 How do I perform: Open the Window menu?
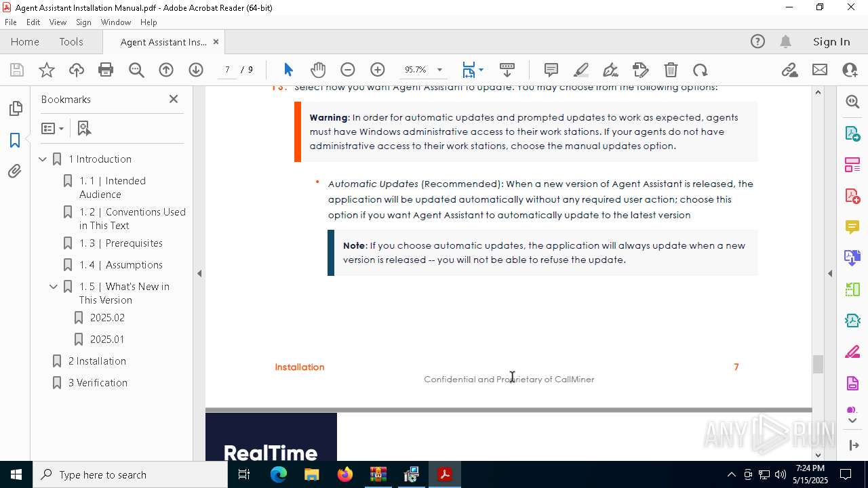tap(116, 22)
